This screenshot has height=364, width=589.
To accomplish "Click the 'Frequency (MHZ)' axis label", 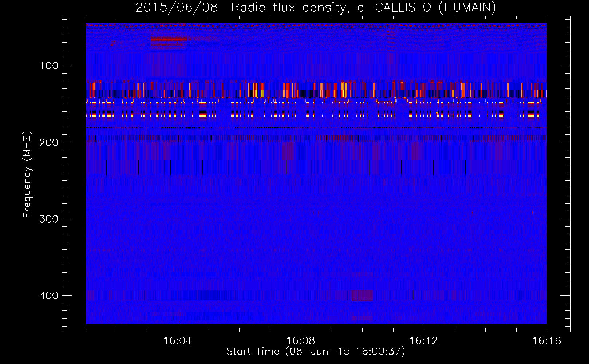I will (x=27, y=174).
